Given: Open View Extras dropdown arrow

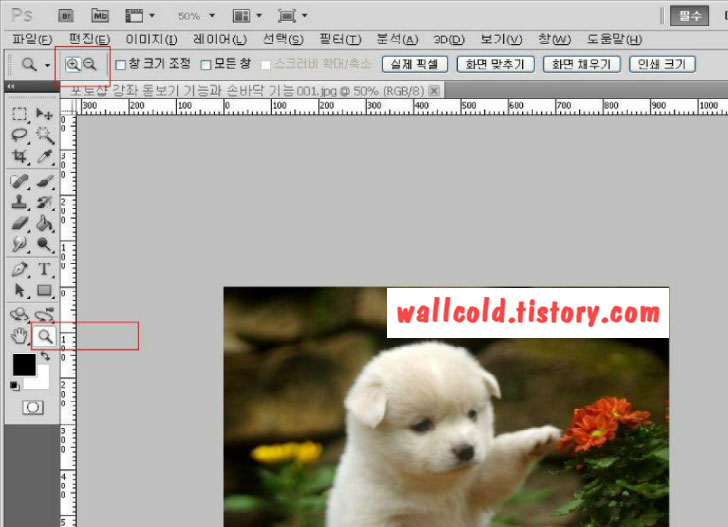Looking at the screenshot, I should pos(152,16).
